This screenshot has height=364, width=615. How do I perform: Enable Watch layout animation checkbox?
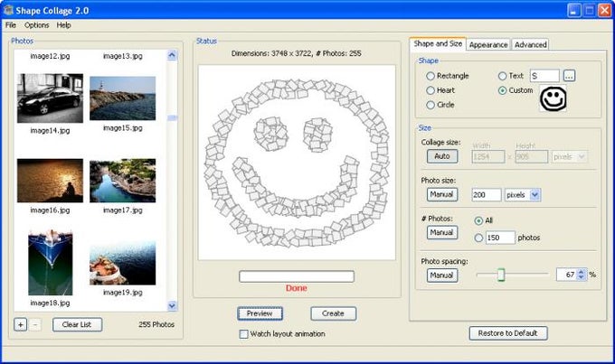pos(243,334)
